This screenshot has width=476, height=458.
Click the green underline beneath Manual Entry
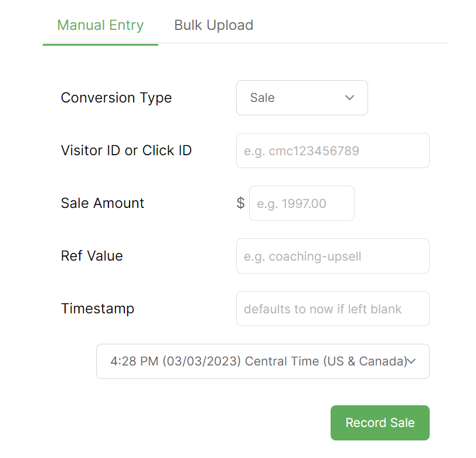pyautogui.click(x=100, y=44)
